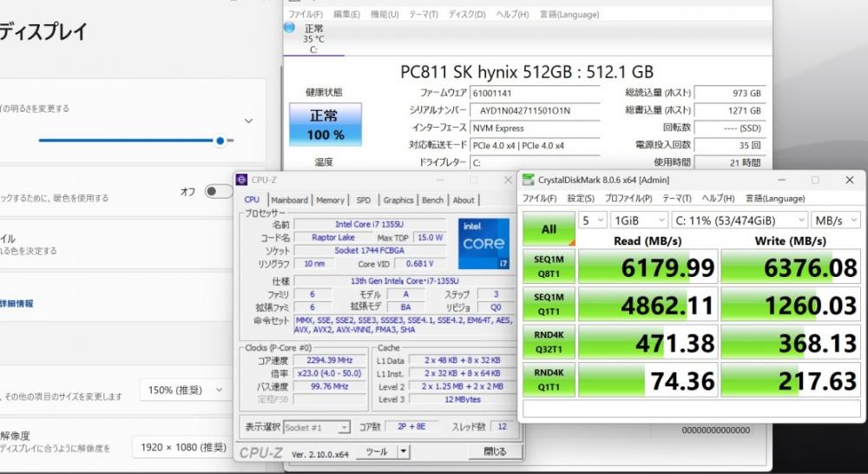Open 言語(Language) menu in CrystalDiskMark

[775, 198]
